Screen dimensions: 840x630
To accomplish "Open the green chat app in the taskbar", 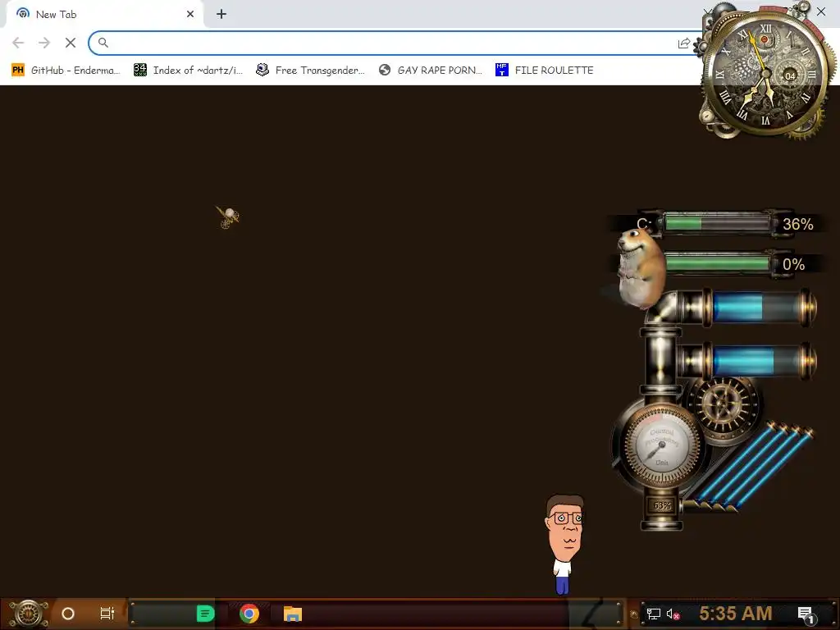I will 205,614.
